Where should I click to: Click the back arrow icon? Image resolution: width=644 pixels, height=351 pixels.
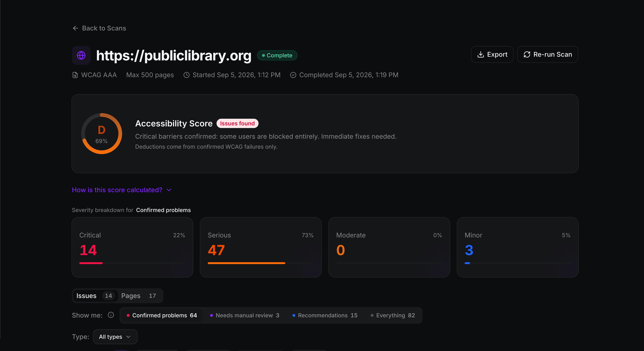point(75,28)
